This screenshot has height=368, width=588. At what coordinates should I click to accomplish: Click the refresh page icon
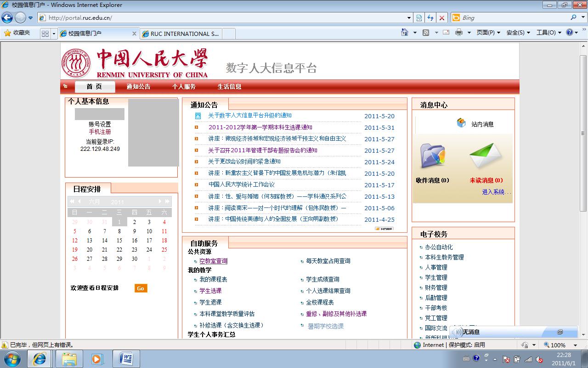pos(430,18)
